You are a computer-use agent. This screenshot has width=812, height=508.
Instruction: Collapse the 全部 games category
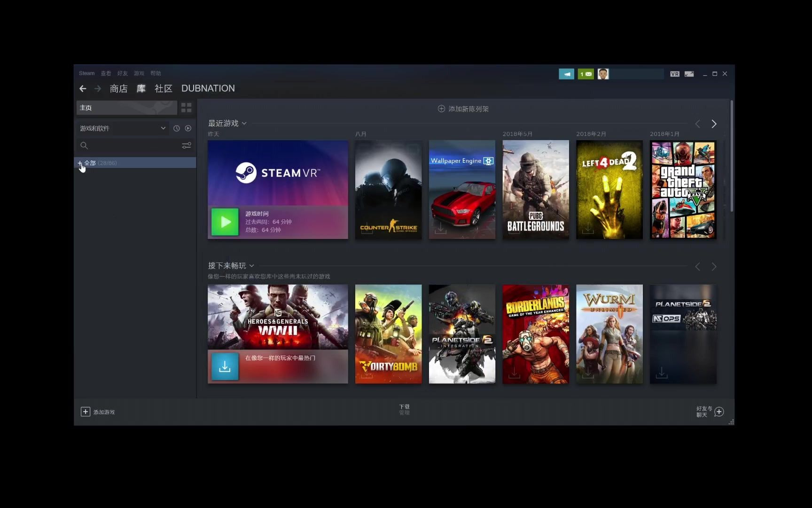pos(80,163)
